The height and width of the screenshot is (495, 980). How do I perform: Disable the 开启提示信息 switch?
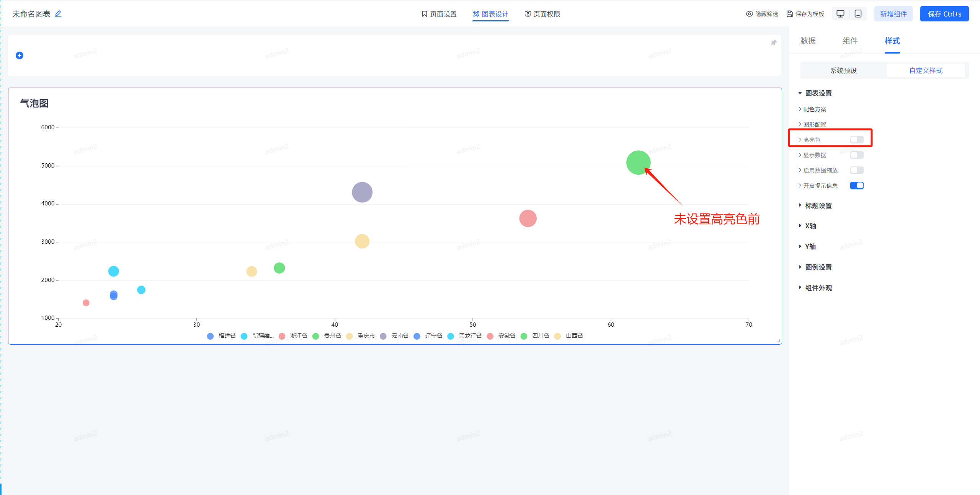(857, 186)
